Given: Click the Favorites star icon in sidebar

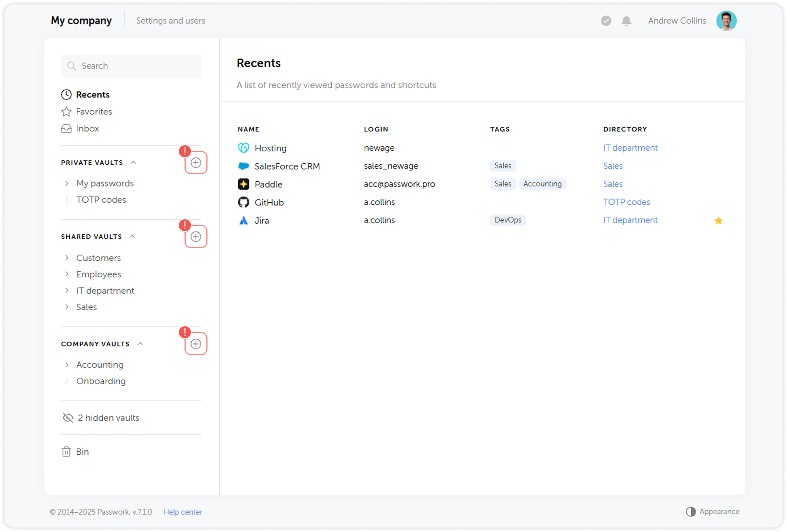Looking at the screenshot, I should pyautogui.click(x=66, y=111).
